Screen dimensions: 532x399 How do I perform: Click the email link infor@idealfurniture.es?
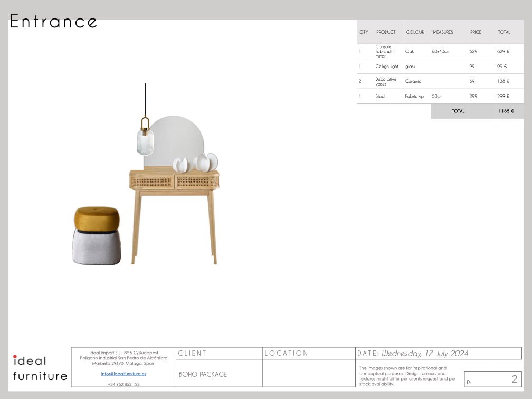(123, 374)
